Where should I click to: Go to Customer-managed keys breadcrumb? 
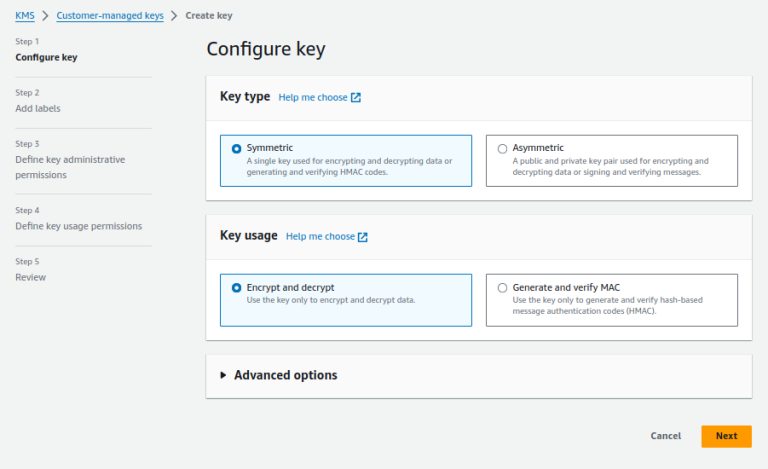[110, 16]
